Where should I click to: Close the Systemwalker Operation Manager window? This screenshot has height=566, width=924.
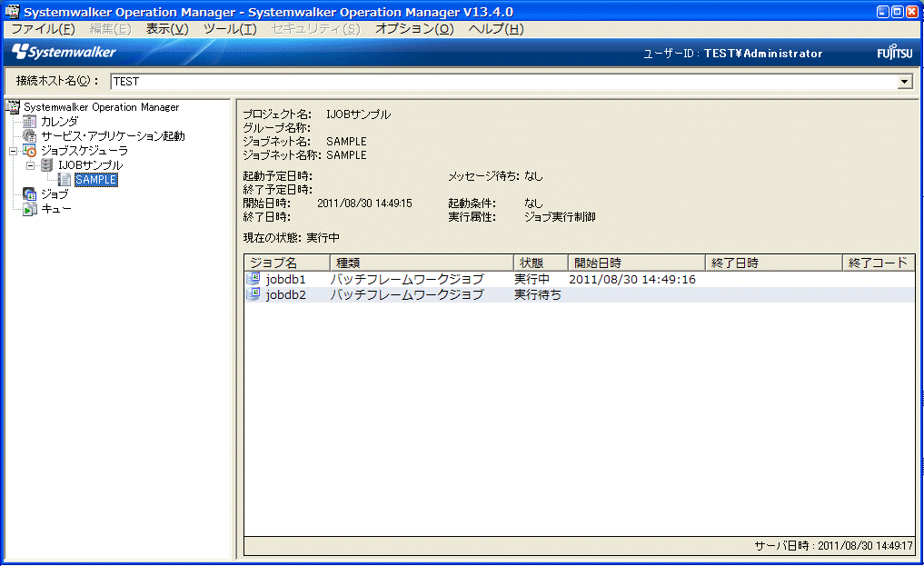click(x=911, y=12)
